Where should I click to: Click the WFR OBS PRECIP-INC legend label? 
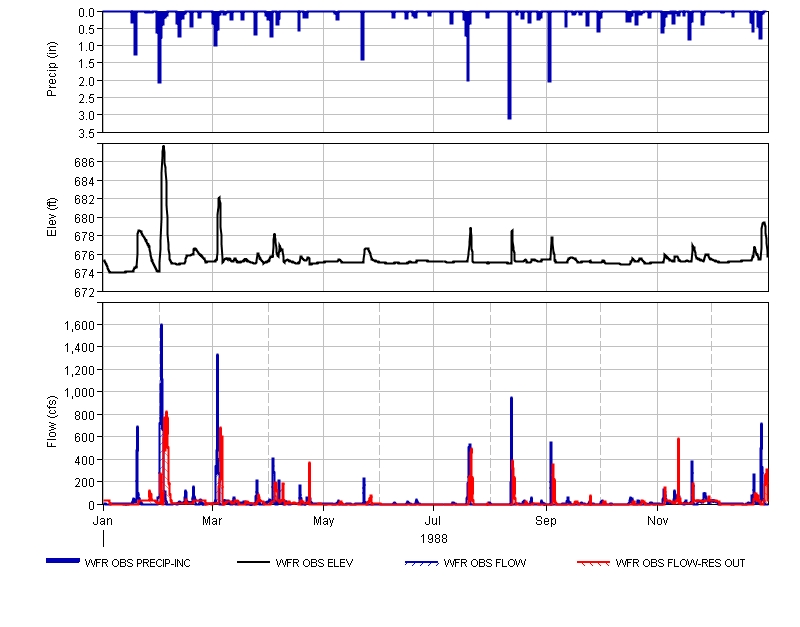point(137,563)
